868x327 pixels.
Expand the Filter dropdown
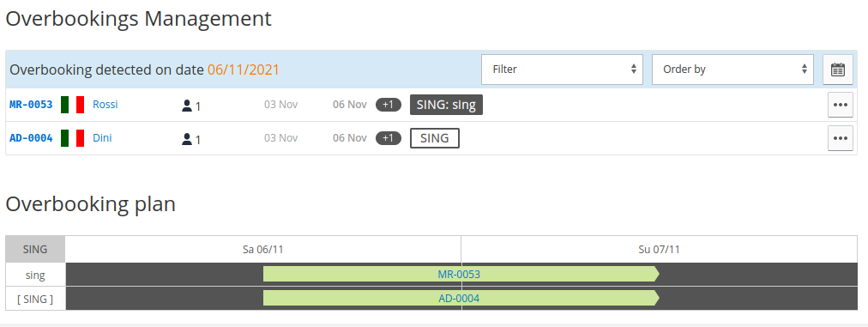[x=562, y=70]
